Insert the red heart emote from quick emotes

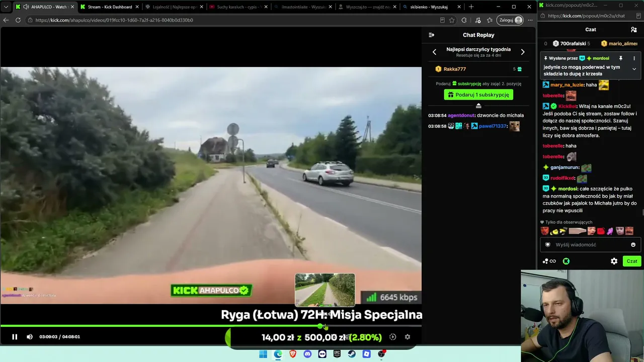[601, 231]
